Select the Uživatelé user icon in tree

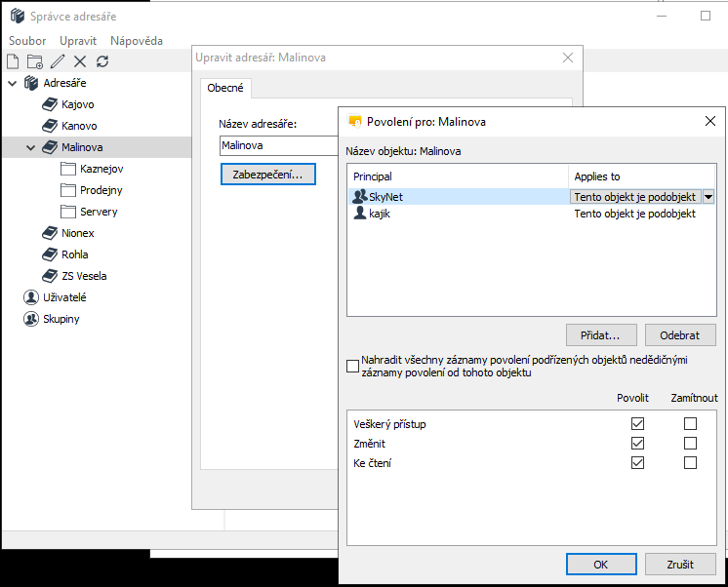30,297
